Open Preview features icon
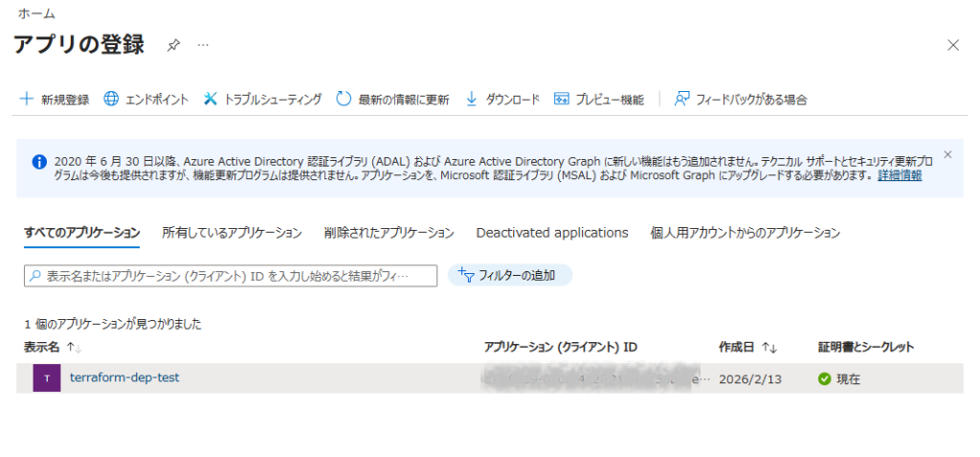 pyautogui.click(x=562, y=99)
